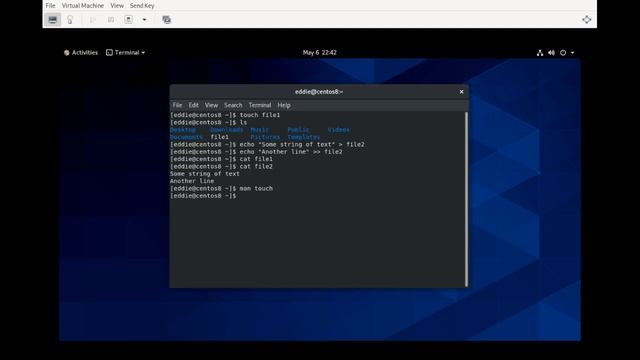Screen dimensions: 640x360
Task: Show the graphical console view
Action: [53, 20]
